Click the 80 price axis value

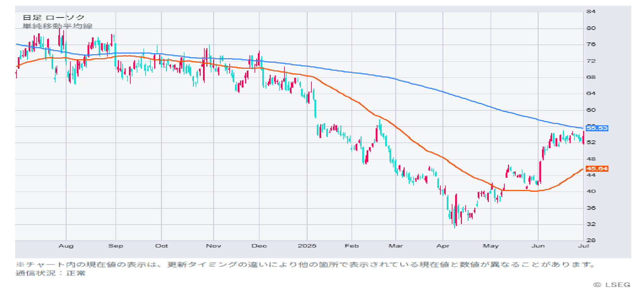pyautogui.click(x=591, y=28)
